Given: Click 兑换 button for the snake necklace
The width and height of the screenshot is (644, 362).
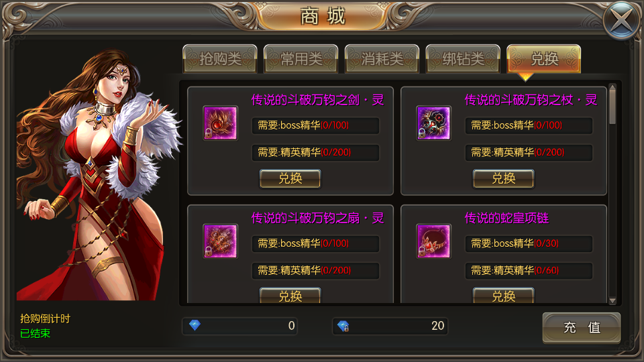Looking at the screenshot, I should click(x=504, y=296).
